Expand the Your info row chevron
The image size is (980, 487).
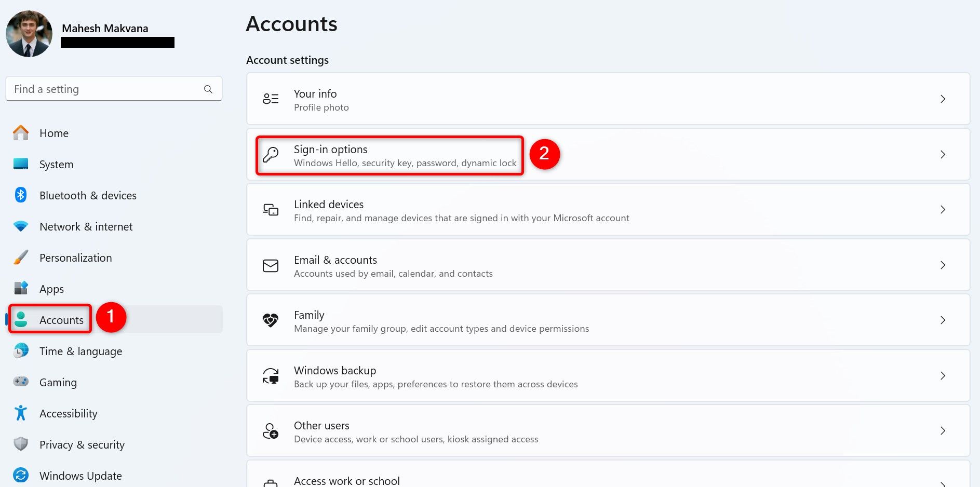(943, 99)
